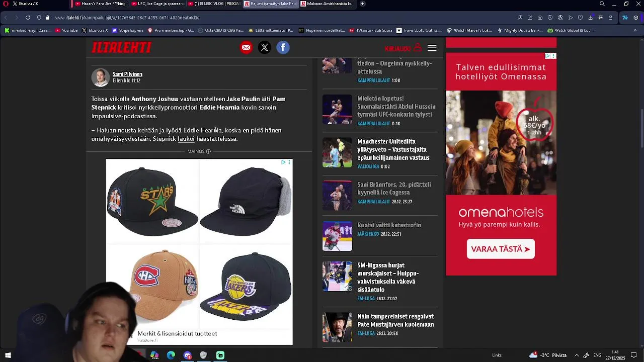Open browser find-in-page magnifier icon
644x362 pixels.
coord(520,18)
